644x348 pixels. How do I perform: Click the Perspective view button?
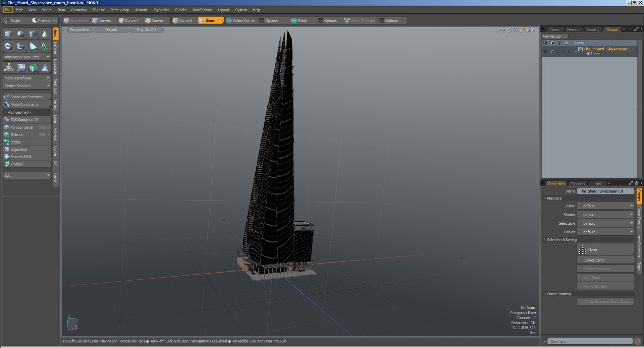(79, 30)
